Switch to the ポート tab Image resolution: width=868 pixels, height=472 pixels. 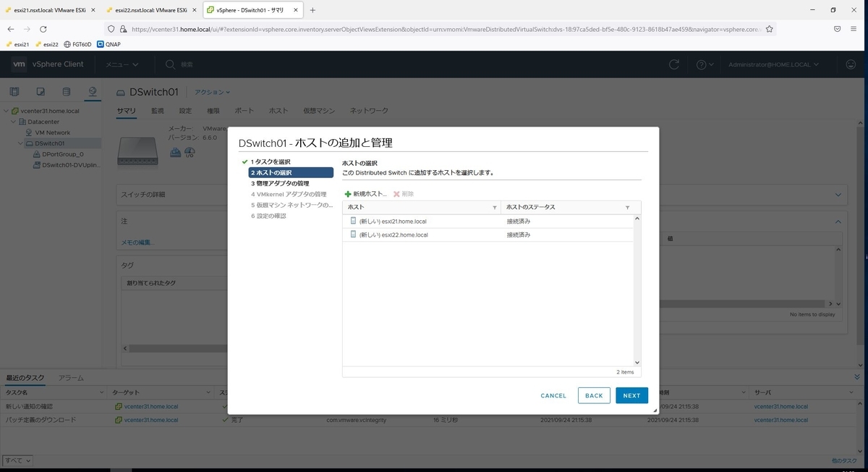tap(244, 111)
